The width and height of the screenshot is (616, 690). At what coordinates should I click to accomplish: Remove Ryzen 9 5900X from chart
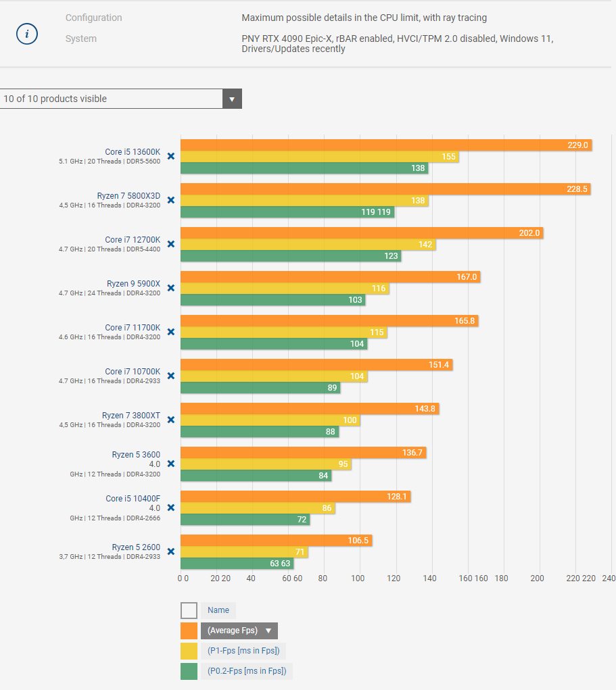(x=171, y=288)
